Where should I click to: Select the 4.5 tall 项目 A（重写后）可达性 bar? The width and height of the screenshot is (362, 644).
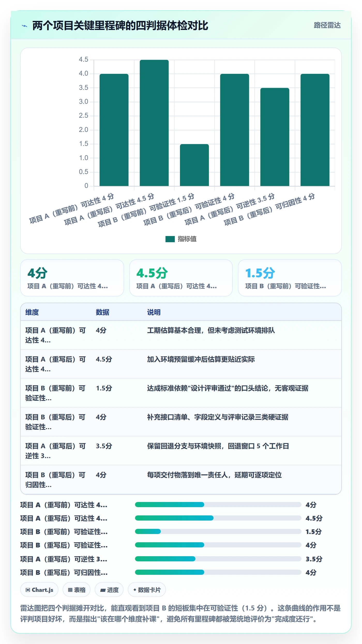pyautogui.click(x=154, y=123)
